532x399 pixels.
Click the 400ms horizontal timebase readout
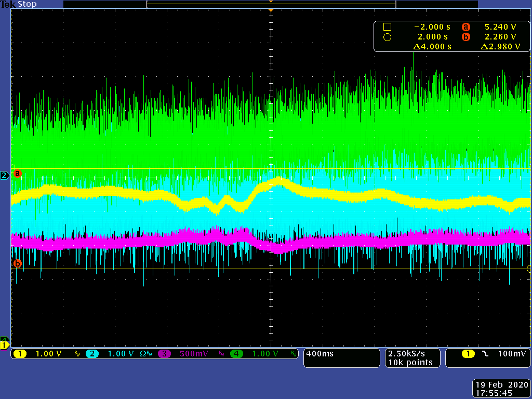point(320,354)
